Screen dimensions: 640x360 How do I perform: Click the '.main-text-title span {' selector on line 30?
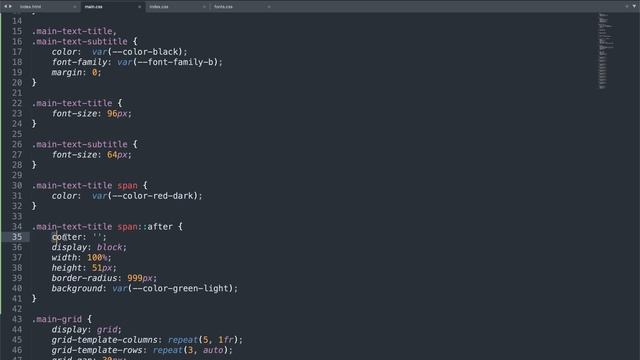pos(89,186)
